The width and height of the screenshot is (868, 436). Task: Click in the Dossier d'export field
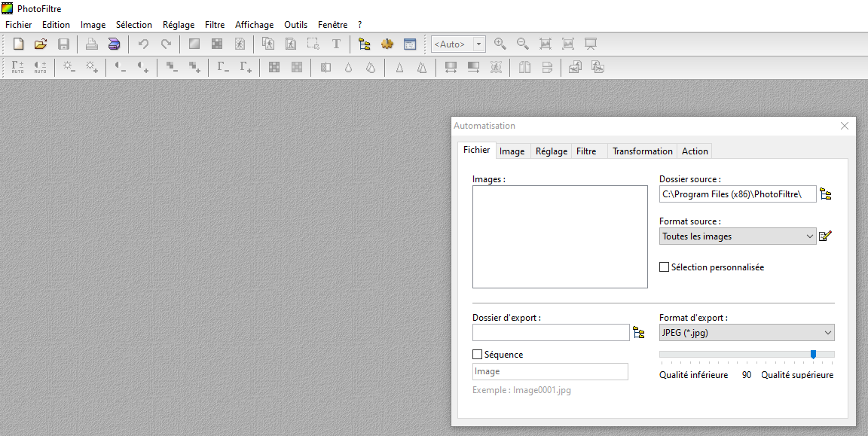[551, 333]
